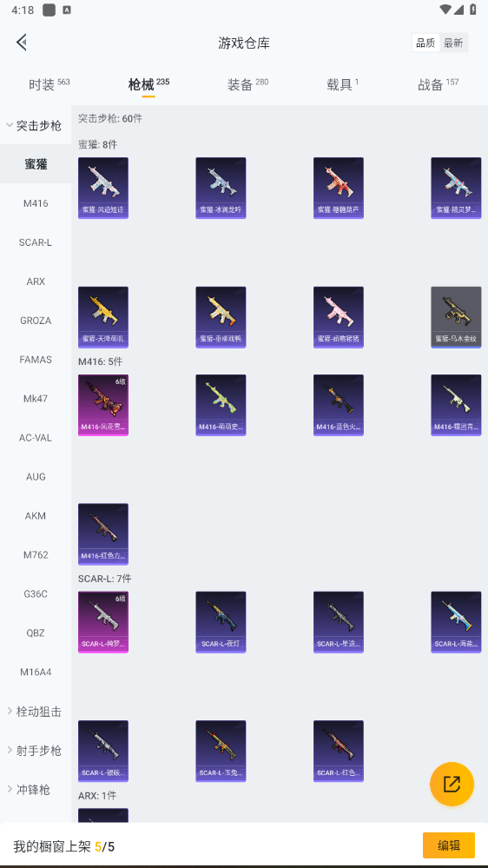Tap the 编辑 button
The height and width of the screenshot is (868, 488).
pyautogui.click(x=449, y=845)
